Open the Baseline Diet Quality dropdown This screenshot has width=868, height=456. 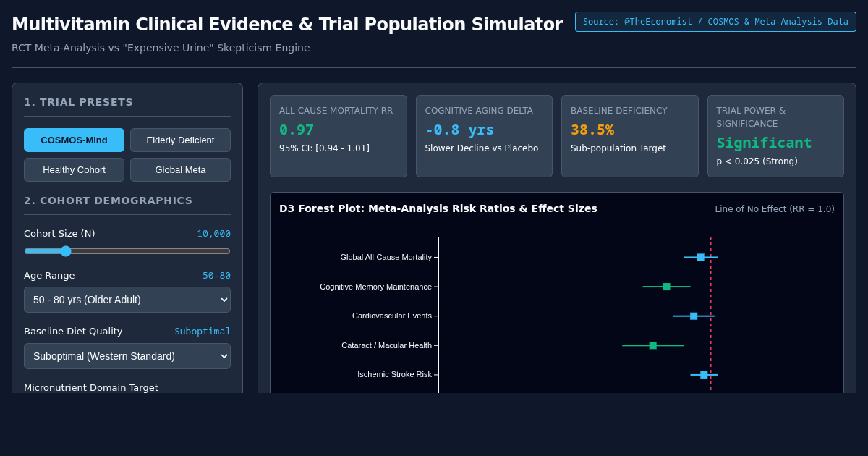[x=127, y=356]
